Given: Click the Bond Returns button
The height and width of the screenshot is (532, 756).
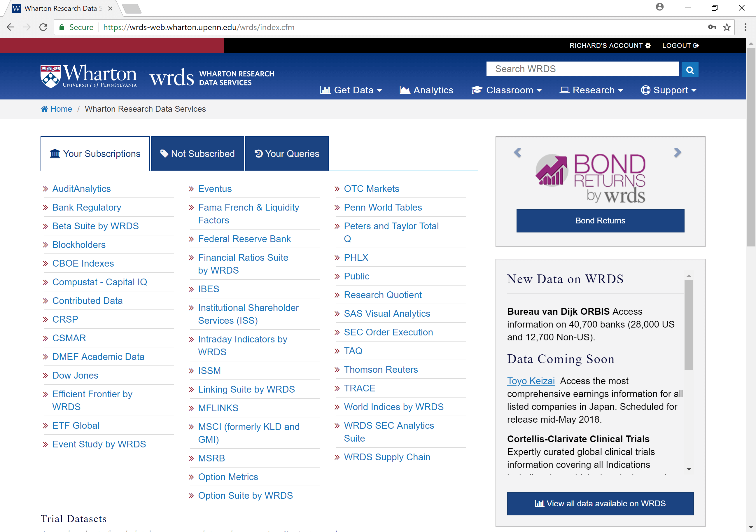Looking at the screenshot, I should coord(600,220).
